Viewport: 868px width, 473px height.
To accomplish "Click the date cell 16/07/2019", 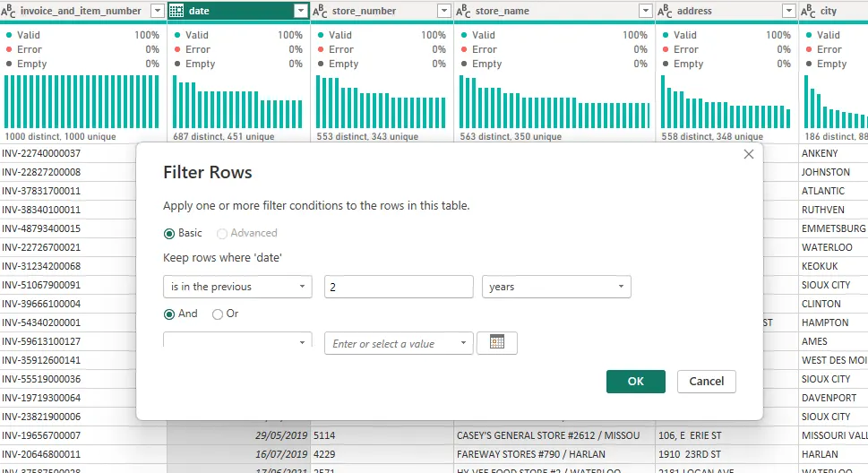I will click(238, 455).
